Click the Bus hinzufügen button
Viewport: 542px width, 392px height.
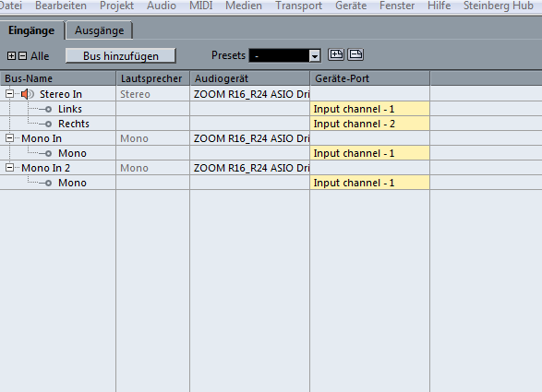[121, 55]
